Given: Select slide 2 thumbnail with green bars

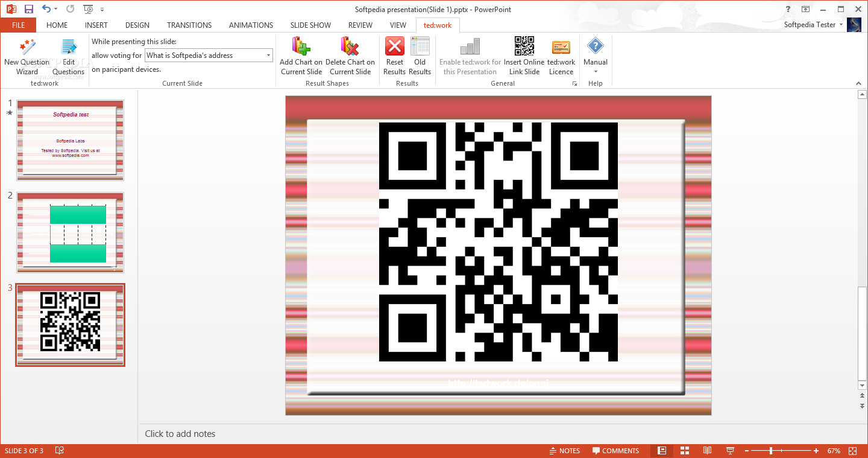Looking at the screenshot, I should 70,232.
